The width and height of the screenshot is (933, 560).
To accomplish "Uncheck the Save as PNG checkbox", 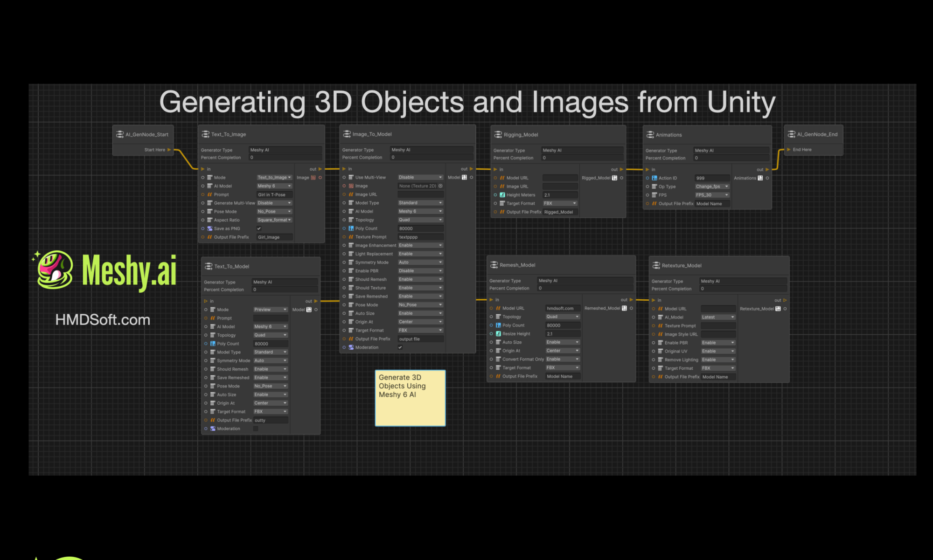I will tap(259, 228).
